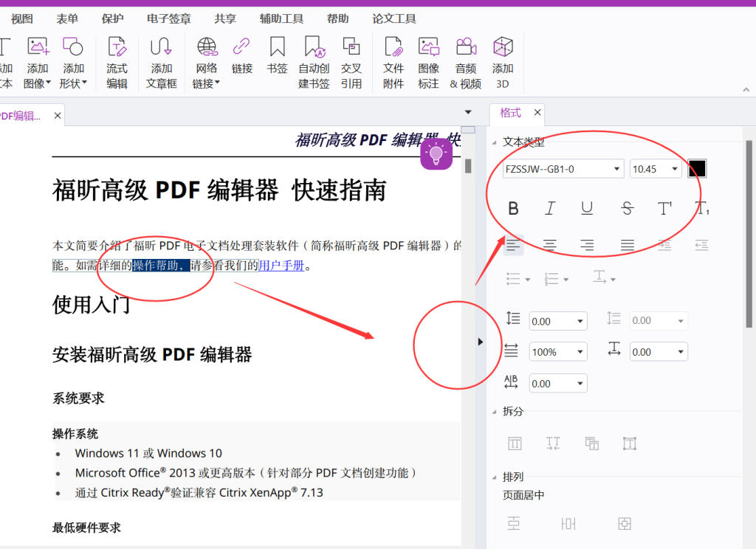Add a 文件附件
Viewport: 756px width, 549px height.
pyautogui.click(x=394, y=63)
